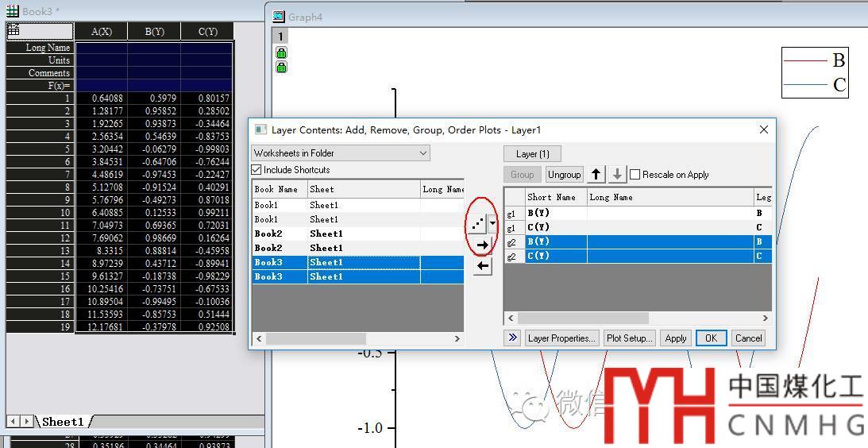This screenshot has width=868, height=448.
Task: Click the second green lock icon
Action: pyautogui.click(x=281, y=68)
